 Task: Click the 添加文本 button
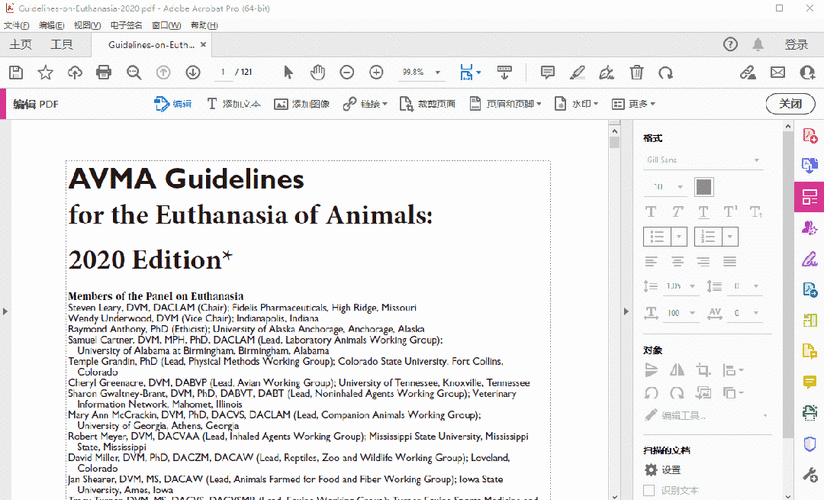coord(234,104)
